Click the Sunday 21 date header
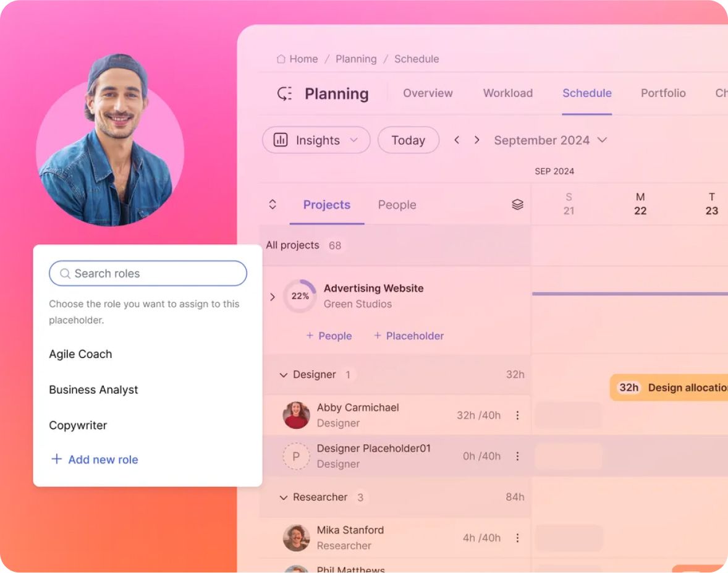Image resolution: width=728 pixels, height=573 pixels. (x=569, y=204)
